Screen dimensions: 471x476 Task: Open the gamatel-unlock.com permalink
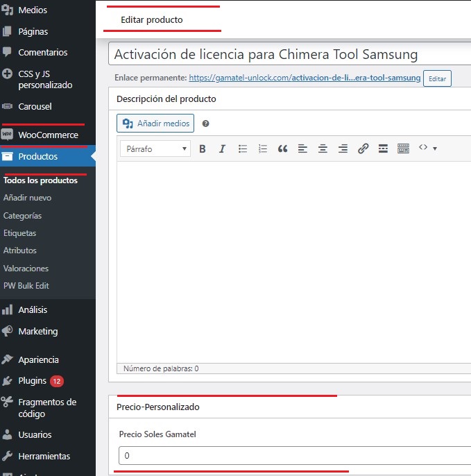(x=305, y=78)
